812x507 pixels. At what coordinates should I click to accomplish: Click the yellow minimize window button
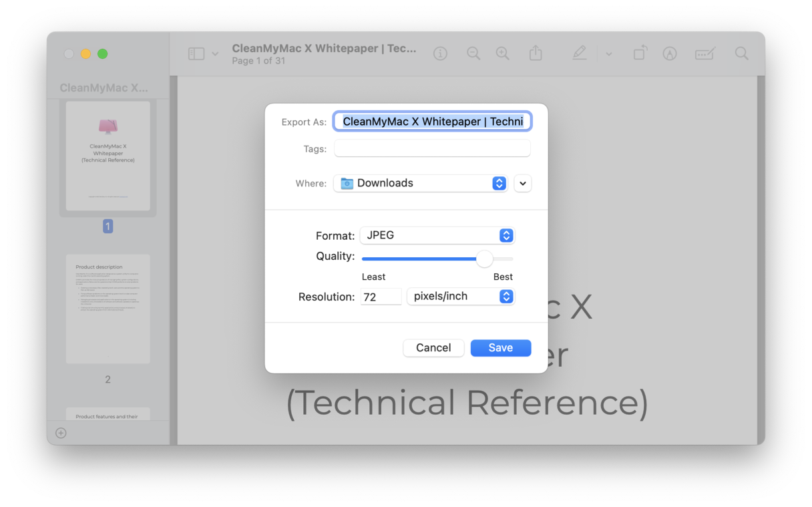click(85, 54)
